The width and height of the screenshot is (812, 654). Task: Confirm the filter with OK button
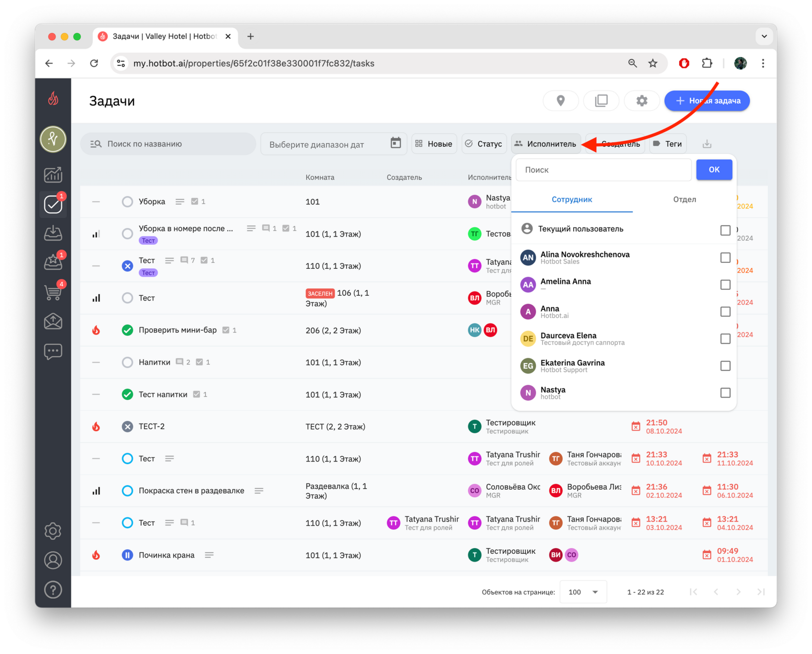pos(714,170)
